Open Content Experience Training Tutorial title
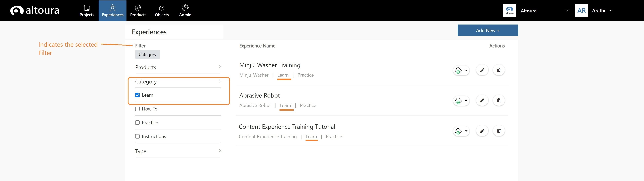Screen dimensions: 644x181 287,127
